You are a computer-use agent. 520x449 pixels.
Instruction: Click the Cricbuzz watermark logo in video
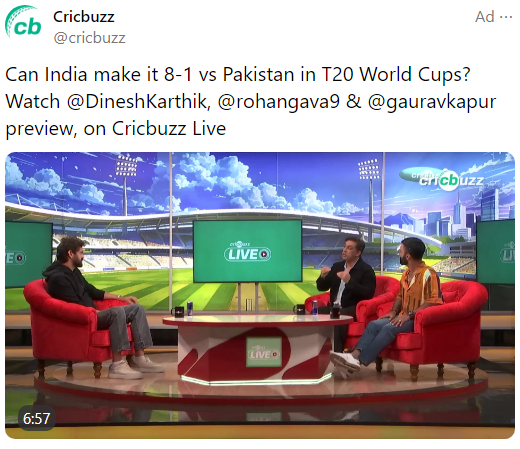pyautogui.click(x=442, y=179)
